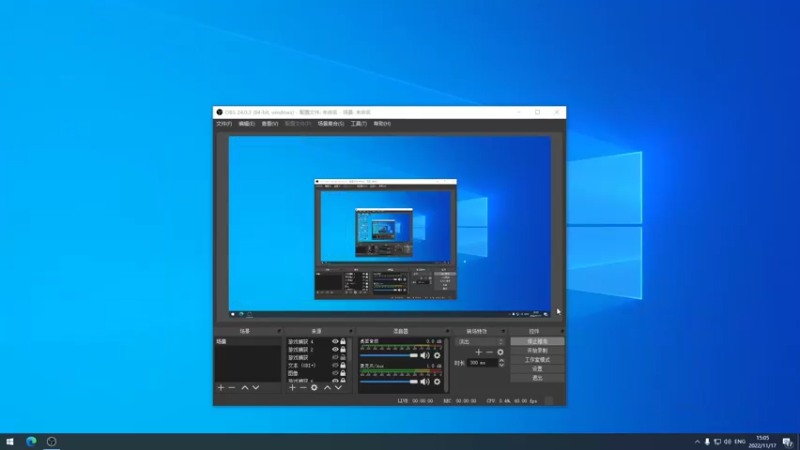Click the ENG language indicator in taskbar
This screenshot has height=450, width=800.
click(x=740, y=442)
